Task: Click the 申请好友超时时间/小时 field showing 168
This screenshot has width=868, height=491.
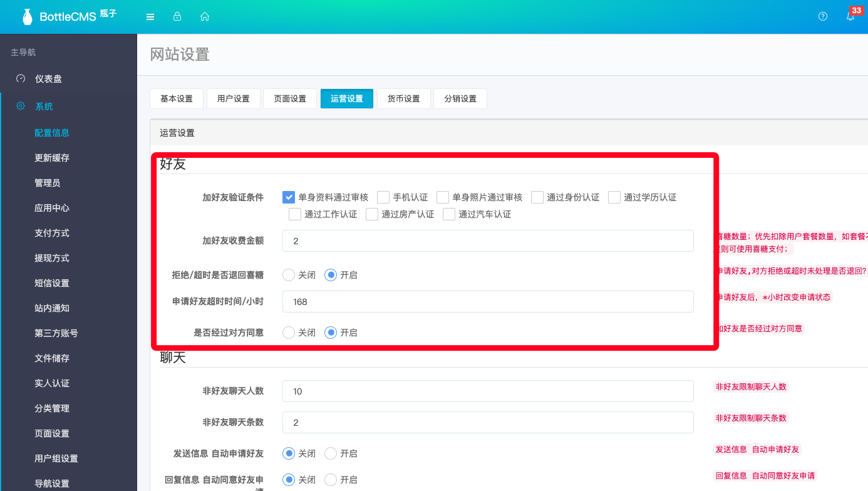Action: (488, 301)
